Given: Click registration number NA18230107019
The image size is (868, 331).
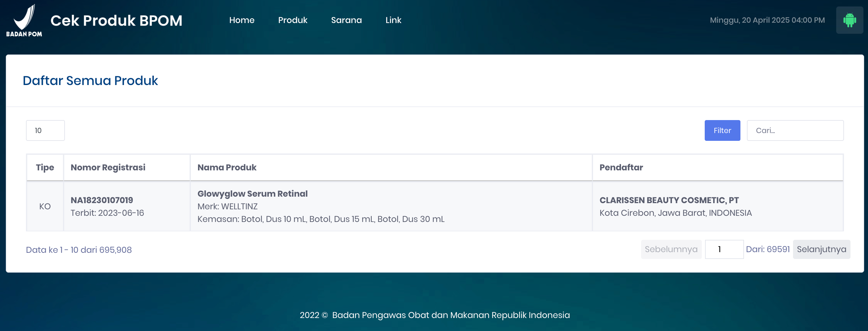Looking at the screenshot, I should click(102, 200).
